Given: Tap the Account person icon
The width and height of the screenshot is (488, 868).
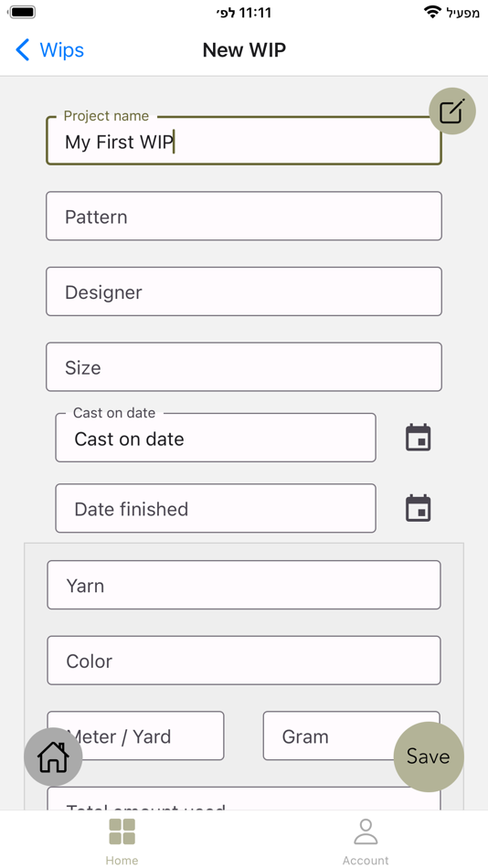Looking at the screenshot, I should click(x=366, y=831).
